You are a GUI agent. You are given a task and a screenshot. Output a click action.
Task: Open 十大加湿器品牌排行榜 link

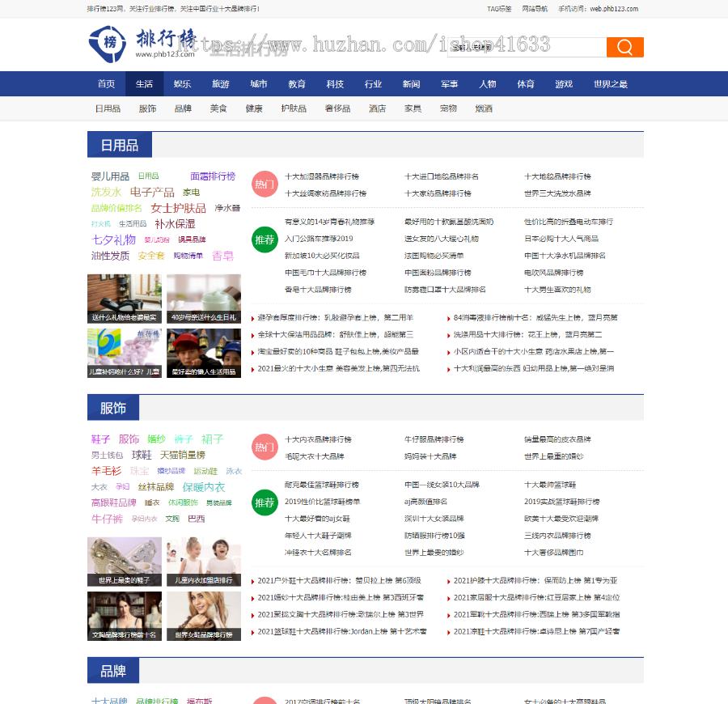click(322, 176)
